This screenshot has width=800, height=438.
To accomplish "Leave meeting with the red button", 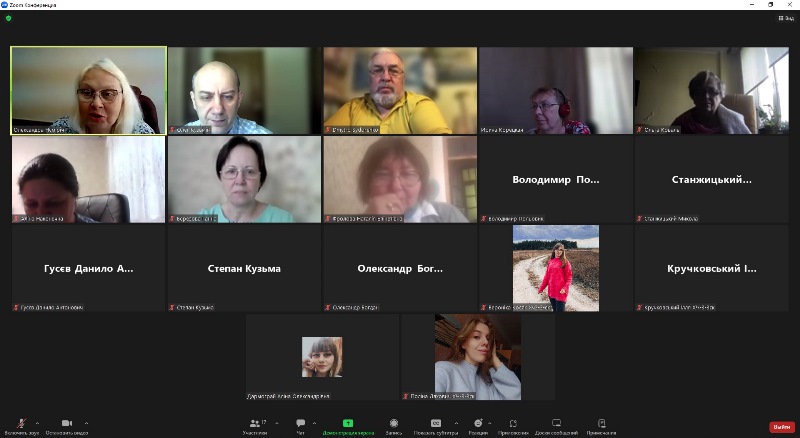I will coord(782,427).
